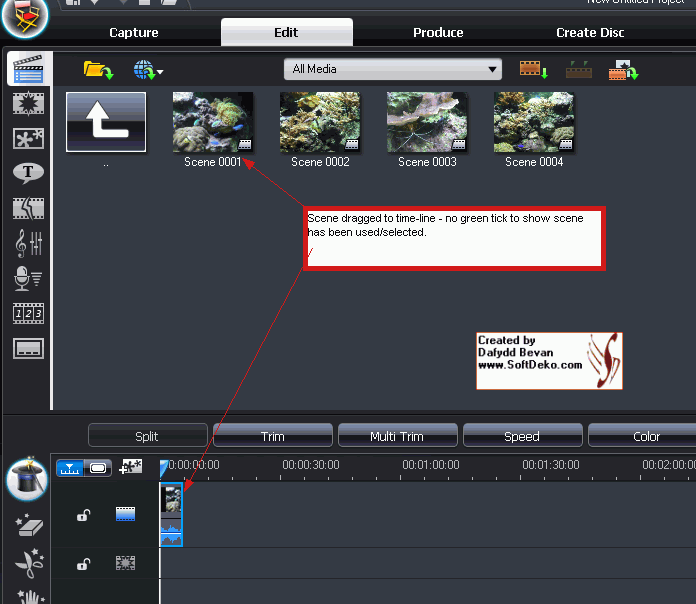Image resolution: width=696 pixels, height=604 pixels.
Task: Select the Scene 0001 thumbnail
Action: tap(213, 122)
